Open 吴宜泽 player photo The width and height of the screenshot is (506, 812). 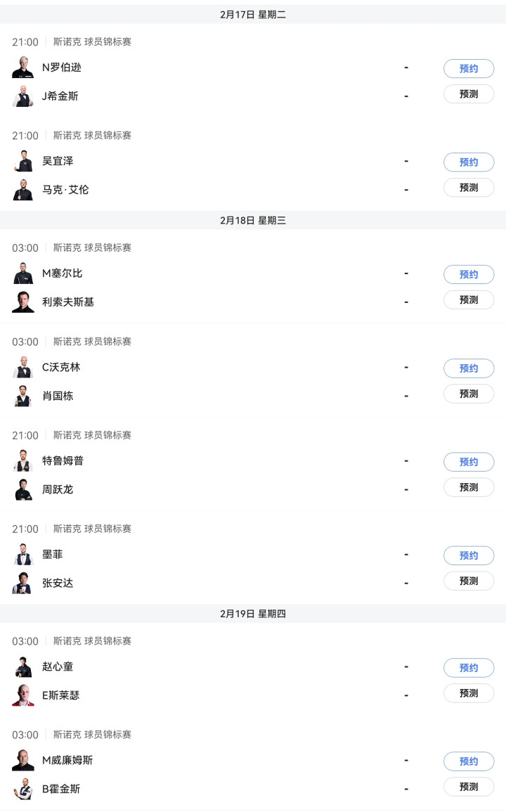click(x=23, y=161)
